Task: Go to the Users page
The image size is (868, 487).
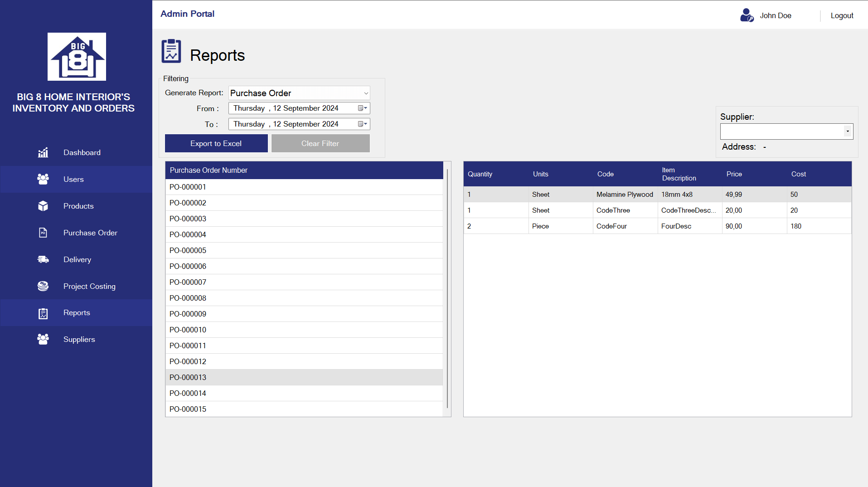Action: click(x=76, y=179)
